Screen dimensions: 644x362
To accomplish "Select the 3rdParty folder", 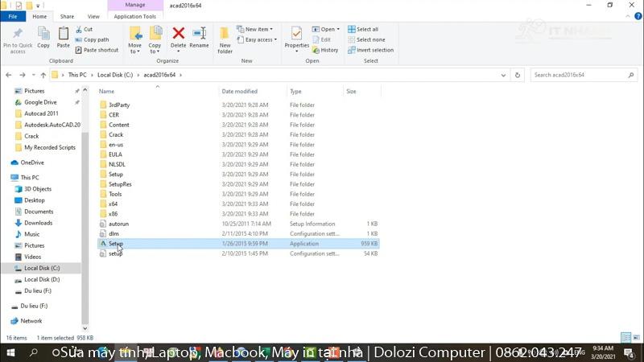I will (x=119, y=105).
